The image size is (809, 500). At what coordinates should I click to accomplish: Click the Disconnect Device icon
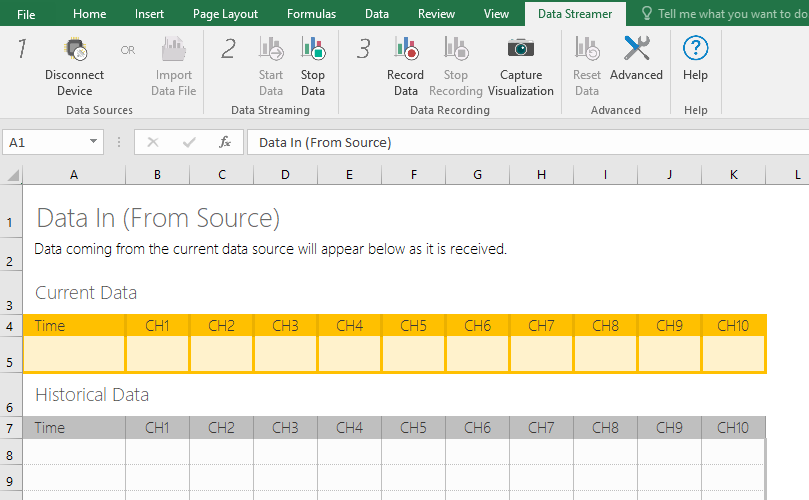(x=74, y=49)
